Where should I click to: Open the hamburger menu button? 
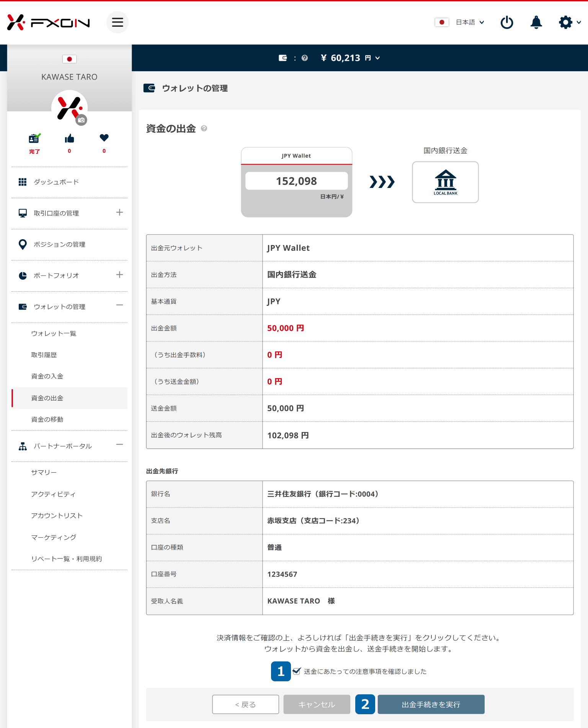118,22
